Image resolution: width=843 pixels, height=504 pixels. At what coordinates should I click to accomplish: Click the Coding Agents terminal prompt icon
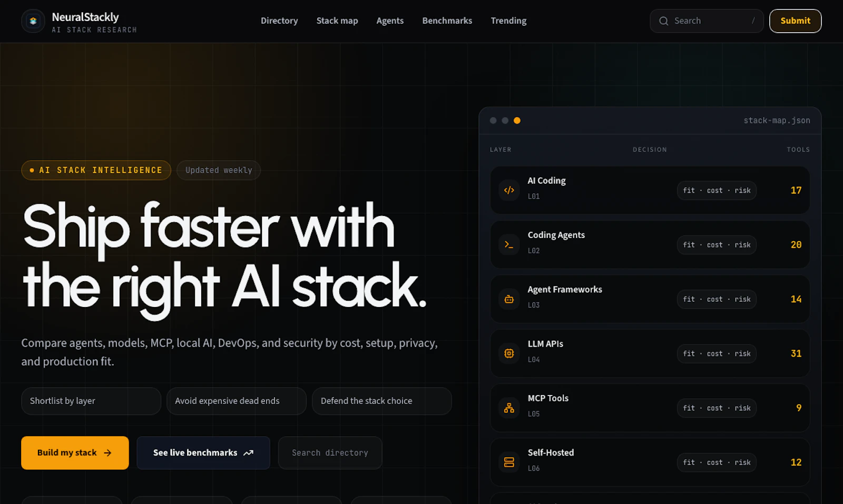point(509,244)
